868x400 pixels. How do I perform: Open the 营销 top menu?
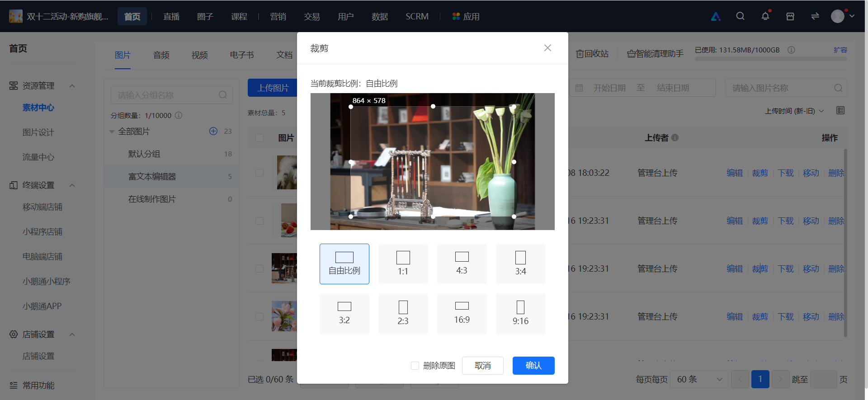[278, 17]
